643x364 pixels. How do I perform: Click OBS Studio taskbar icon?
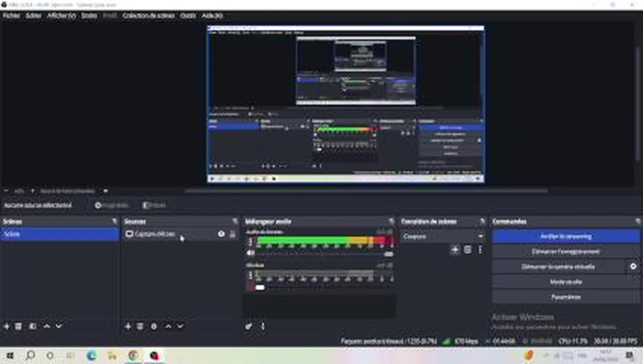tap(154, 356)
